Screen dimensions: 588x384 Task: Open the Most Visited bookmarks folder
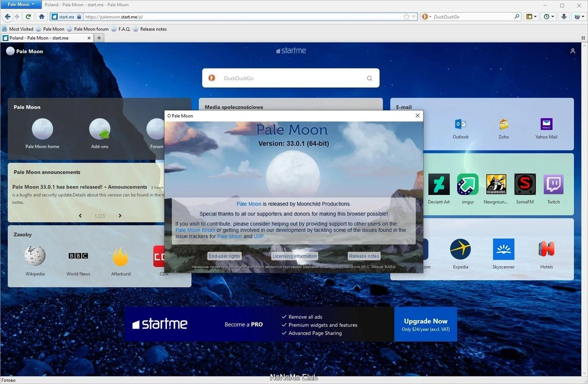click(x=18, y=29)
